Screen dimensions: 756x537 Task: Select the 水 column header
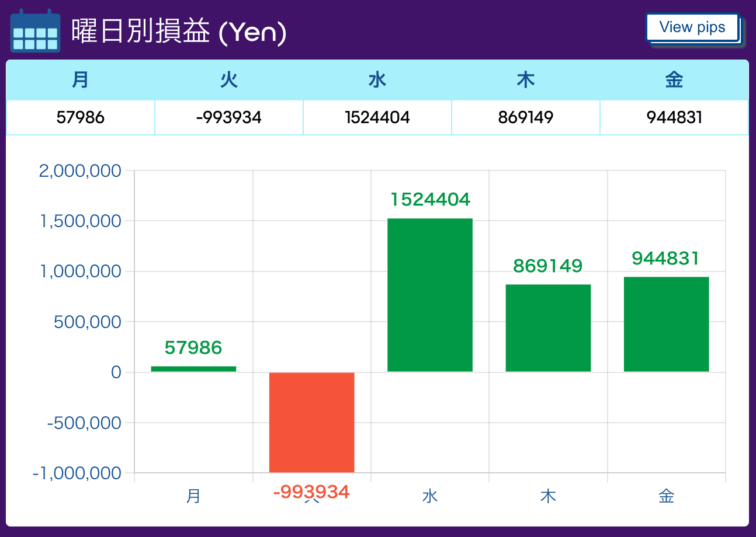[x=377, y=80]
